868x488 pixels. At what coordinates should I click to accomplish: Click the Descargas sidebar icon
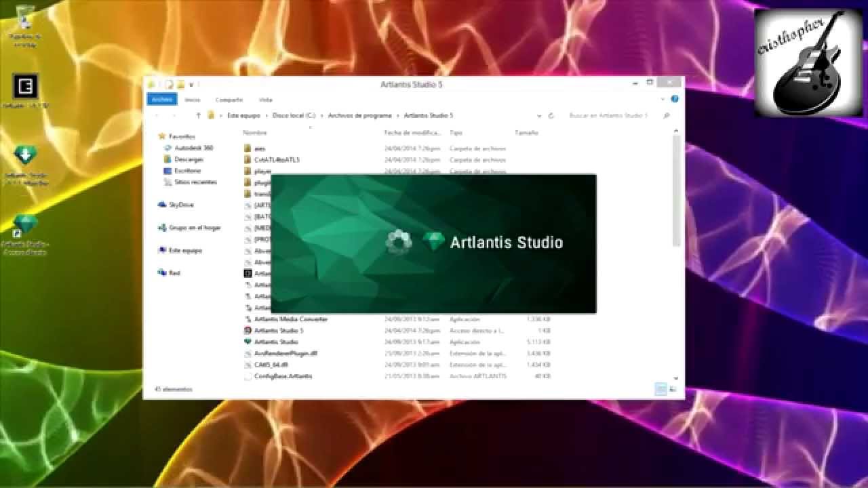pyautogui.click(x=167, y=159)
